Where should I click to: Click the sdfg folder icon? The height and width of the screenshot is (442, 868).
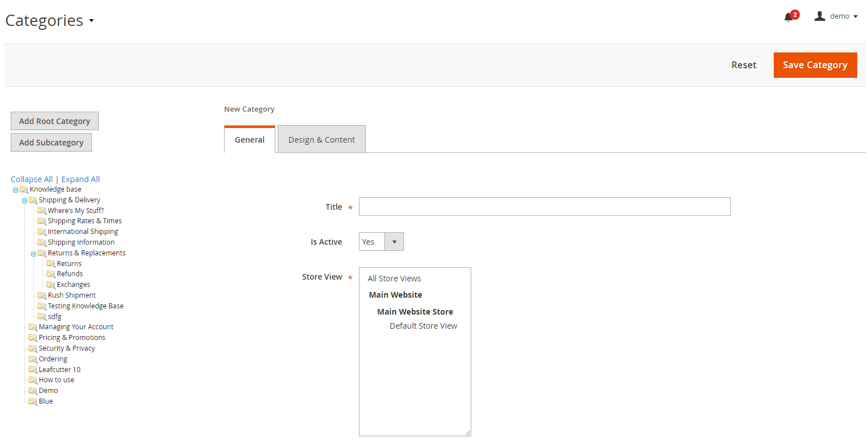(42, 317)
